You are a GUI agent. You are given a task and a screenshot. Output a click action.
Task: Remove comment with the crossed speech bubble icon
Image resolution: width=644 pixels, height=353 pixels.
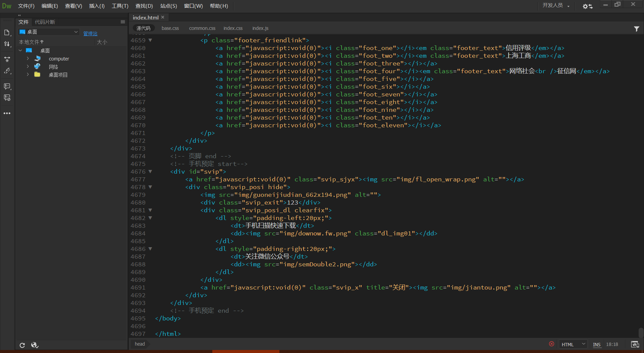click(x=7, y=98)
